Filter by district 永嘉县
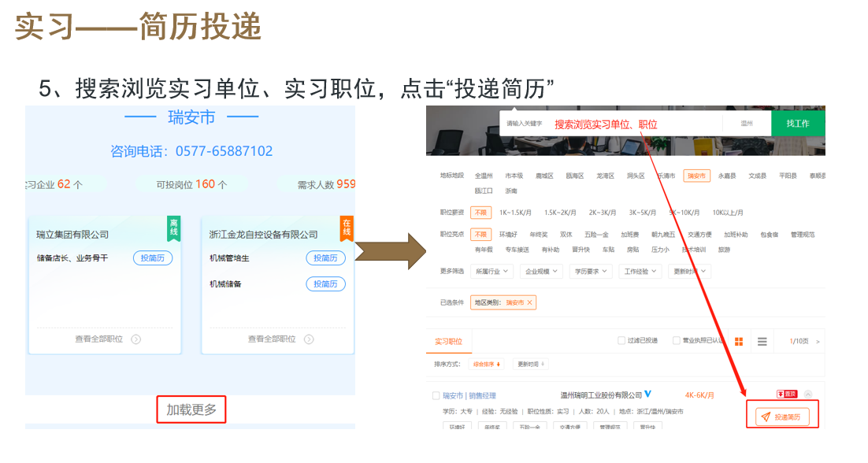The width and height of the screenshot is (868, 463). pyautogui.click(x=727, y=176)
